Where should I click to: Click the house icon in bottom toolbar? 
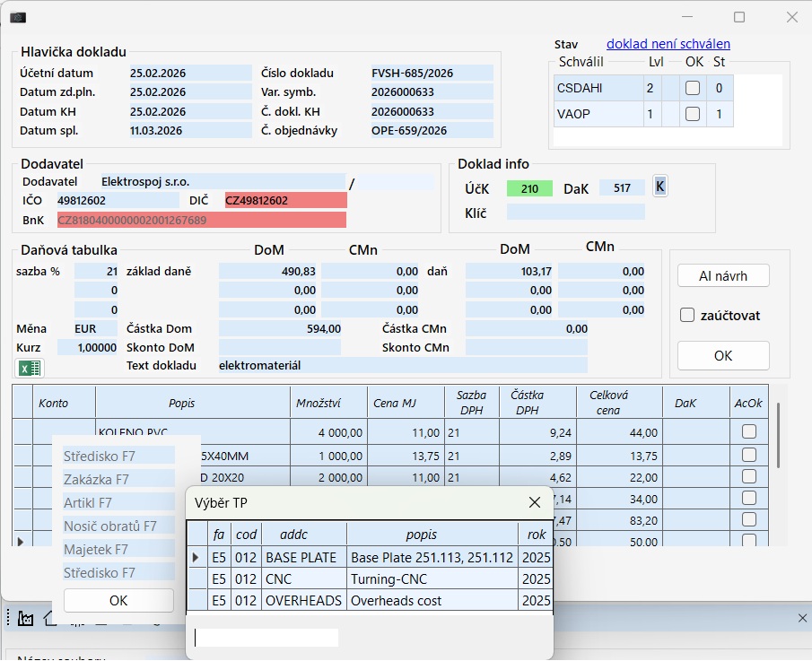click(50, 618)
